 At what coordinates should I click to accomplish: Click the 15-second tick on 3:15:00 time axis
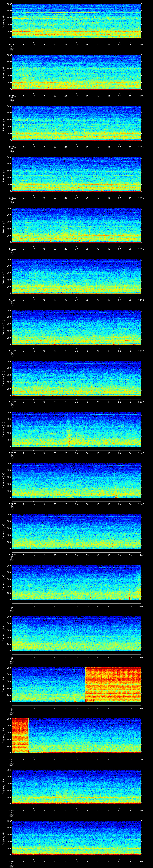44,197
